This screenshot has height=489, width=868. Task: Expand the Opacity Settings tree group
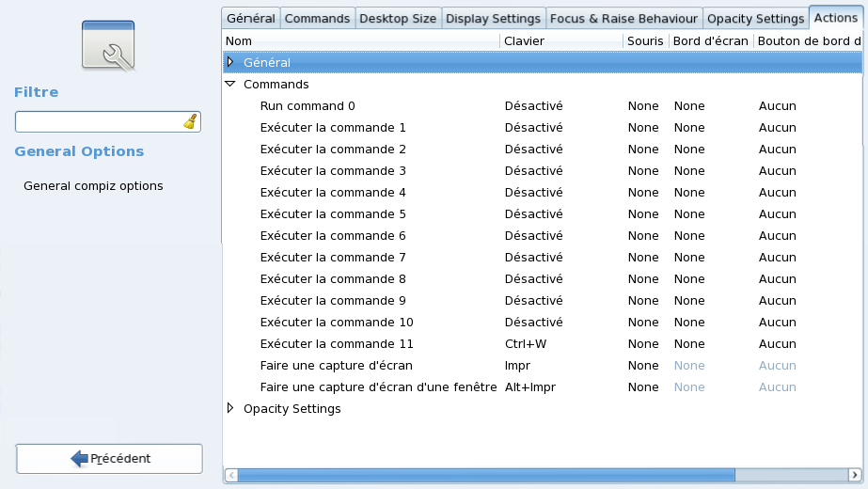click(x=230, y=408)
